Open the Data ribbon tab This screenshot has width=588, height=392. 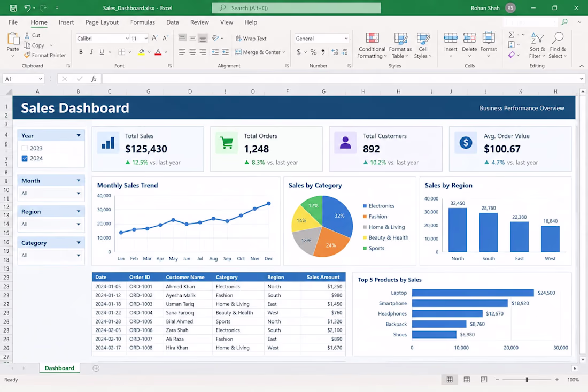173,22
